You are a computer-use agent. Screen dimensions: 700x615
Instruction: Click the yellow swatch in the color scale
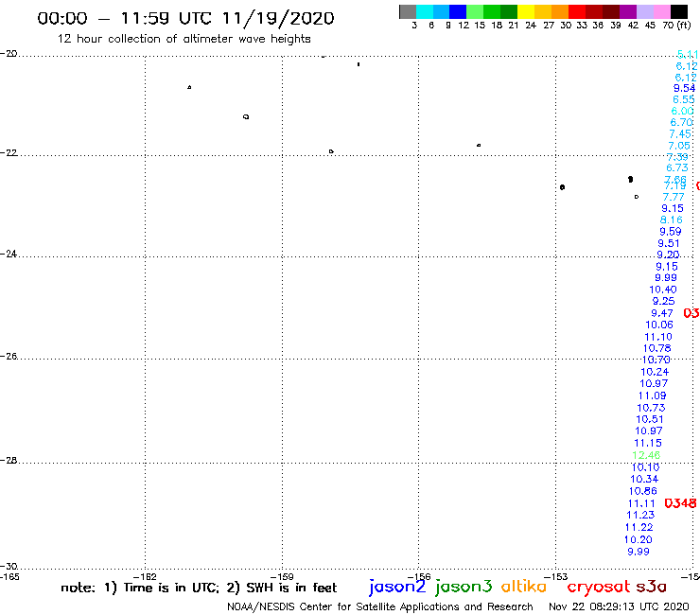point(526,11)
